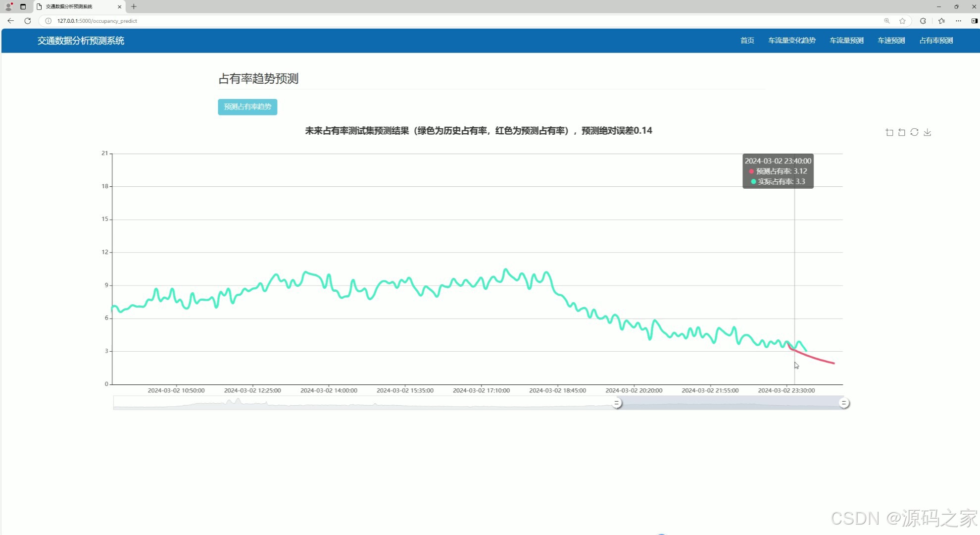Image resolution: width=980 pixels, height=535 pixels.
Task: Click the address bar zoom magnifier icon
Action: 887,21
